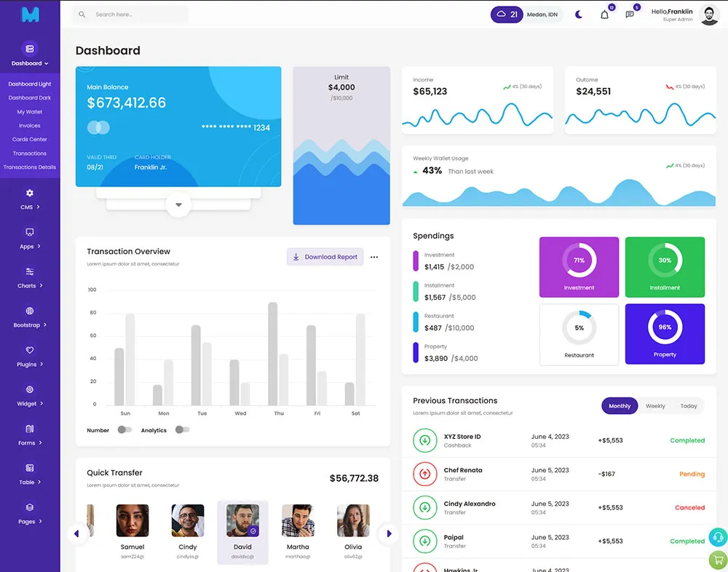The image size is (728, 572).
Task: Open the headset support icon
Action: tap(718, 537)
